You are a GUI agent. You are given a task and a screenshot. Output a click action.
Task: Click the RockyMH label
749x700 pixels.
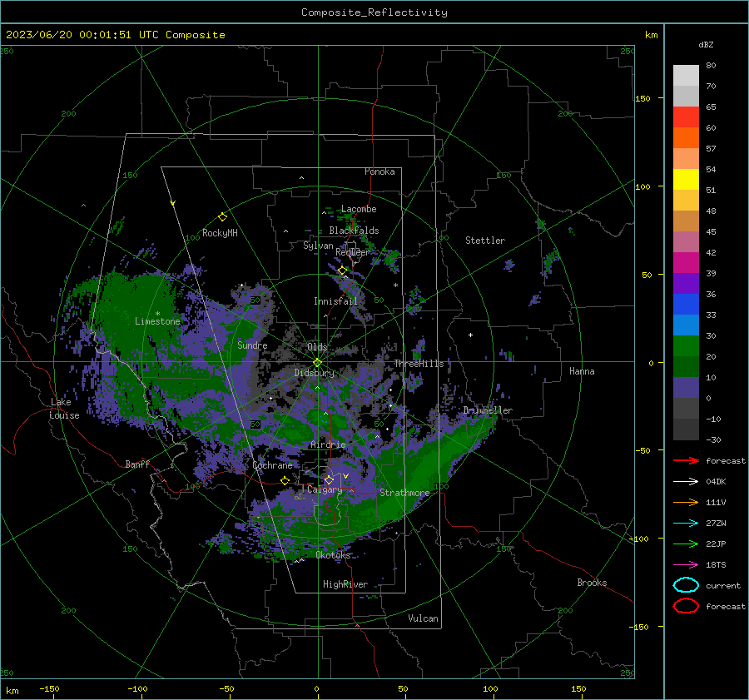click(220, 233)
